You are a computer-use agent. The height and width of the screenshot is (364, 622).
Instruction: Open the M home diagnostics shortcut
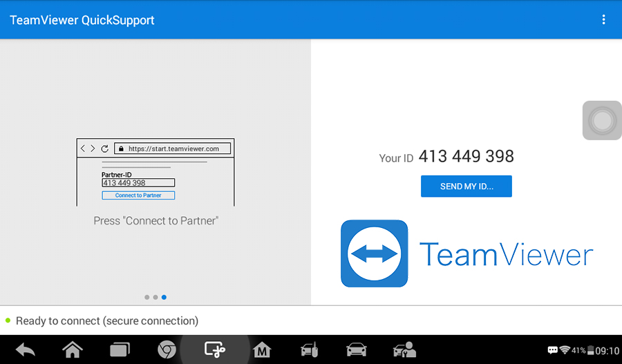tap(262, 350)
